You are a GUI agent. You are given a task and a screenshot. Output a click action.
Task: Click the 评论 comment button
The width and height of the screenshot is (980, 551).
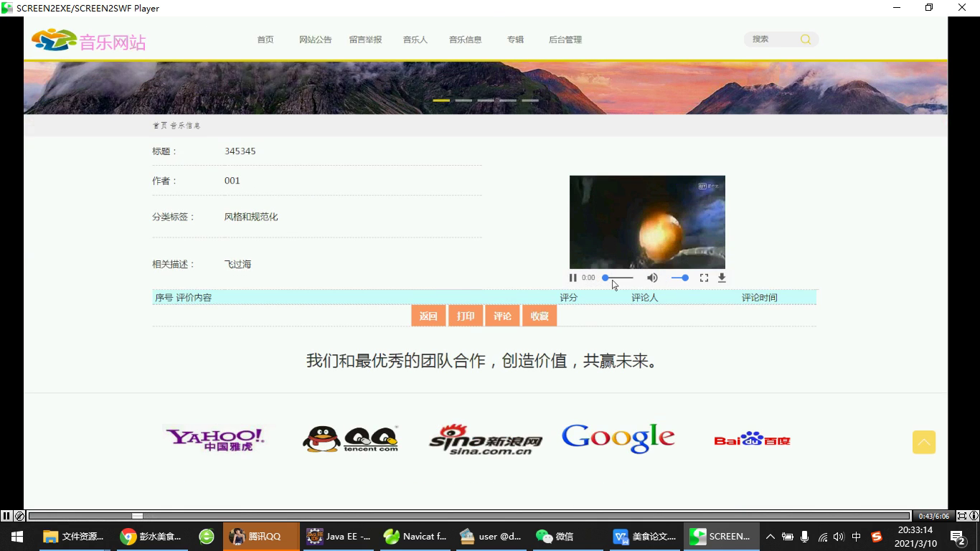point(502,316)
